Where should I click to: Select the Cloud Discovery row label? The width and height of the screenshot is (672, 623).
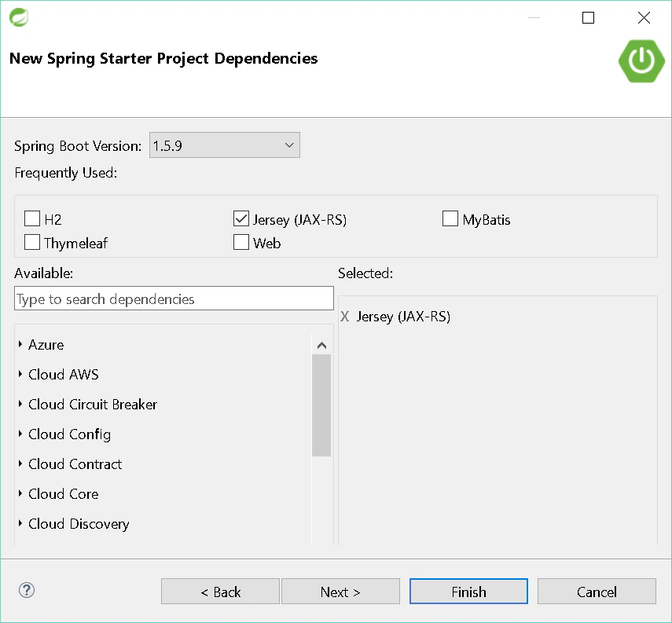[x=79, y=524]
